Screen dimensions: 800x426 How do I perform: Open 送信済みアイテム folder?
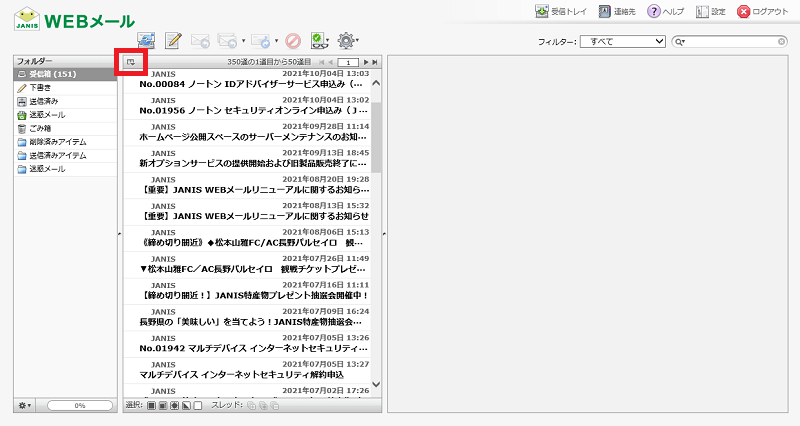pyautogui.click(x=65, y=156)
